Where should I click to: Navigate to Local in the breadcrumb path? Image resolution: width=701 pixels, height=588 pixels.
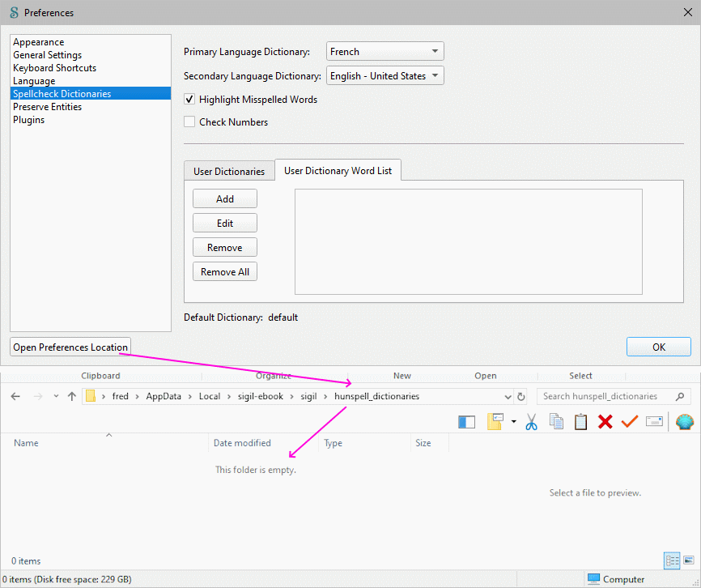[x=210, y=396]
